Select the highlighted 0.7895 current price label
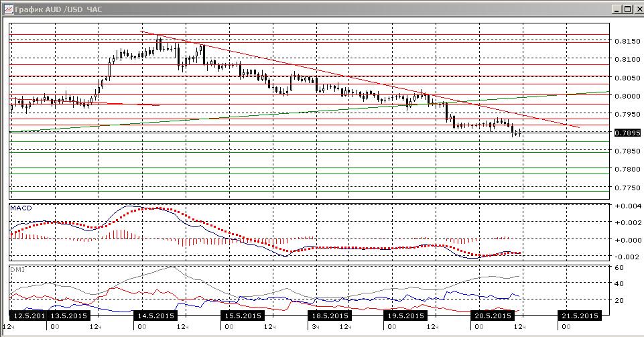 pos(627,133)
